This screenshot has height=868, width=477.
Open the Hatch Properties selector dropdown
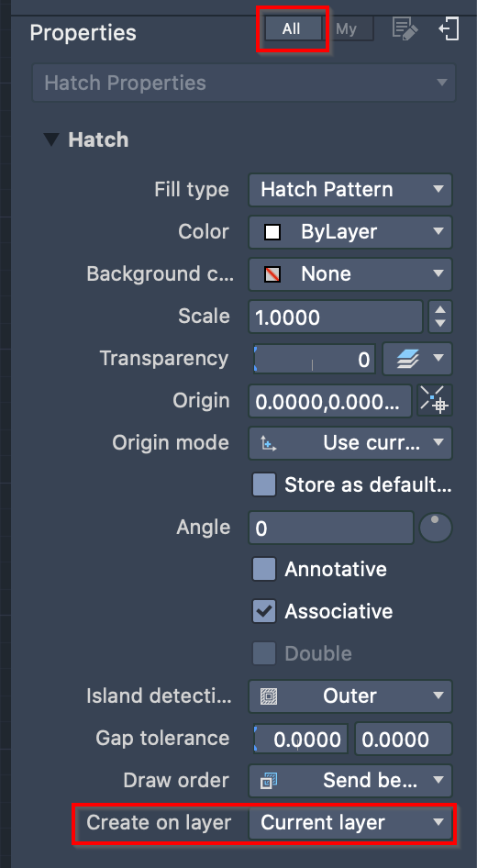tap(244, 83)
